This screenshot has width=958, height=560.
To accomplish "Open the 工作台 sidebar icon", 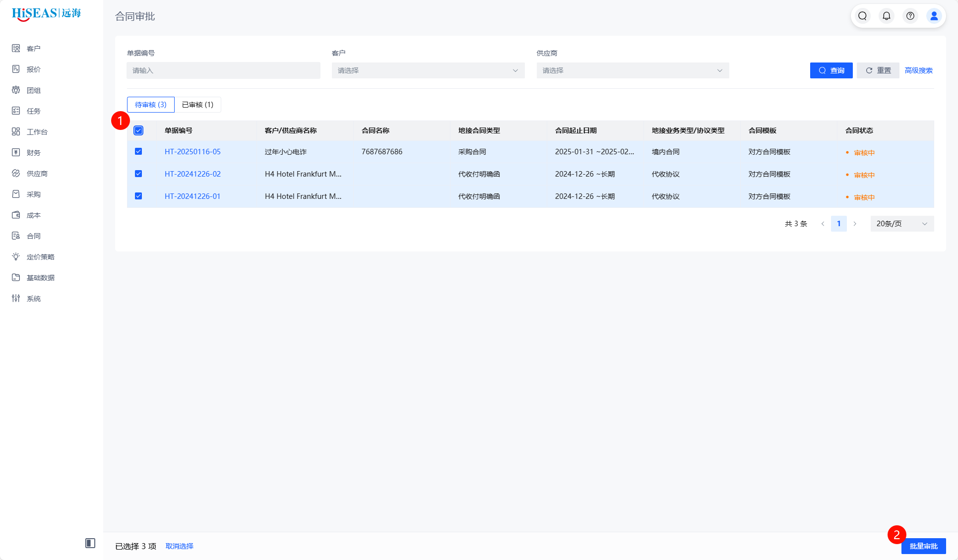I will [16, 131].
